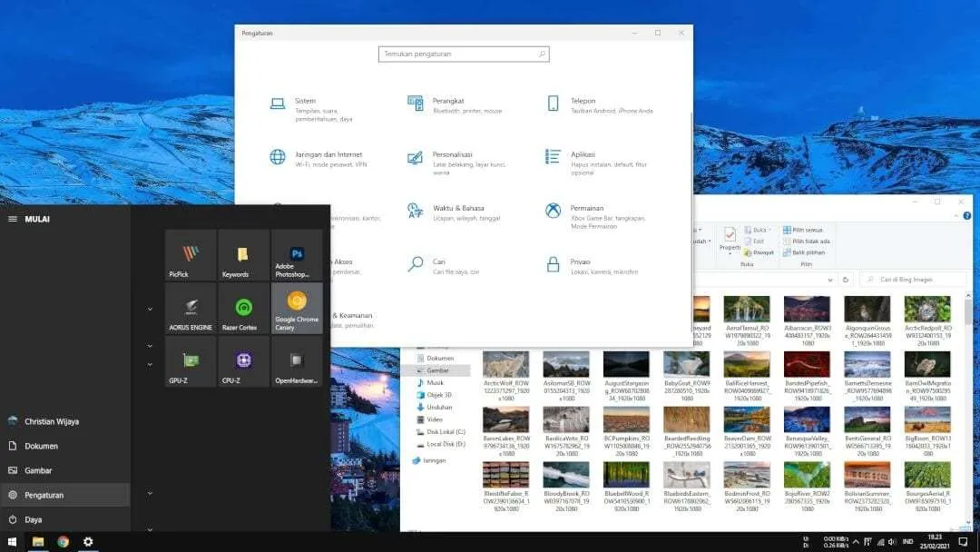Click search magnifier in Temukan pengaturan box
The width and height of the screenshot is (980, 552).
click(542, 54)
